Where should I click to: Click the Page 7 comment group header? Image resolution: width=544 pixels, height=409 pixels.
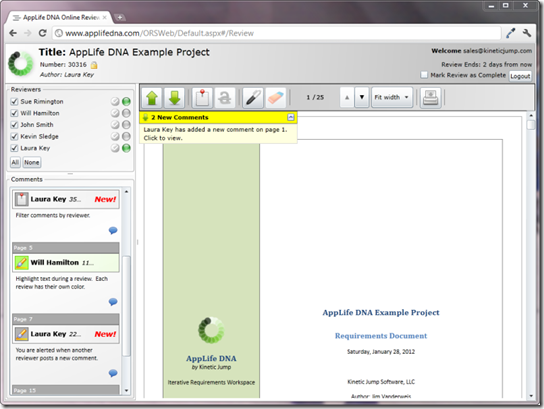click(x=66, y=319)
